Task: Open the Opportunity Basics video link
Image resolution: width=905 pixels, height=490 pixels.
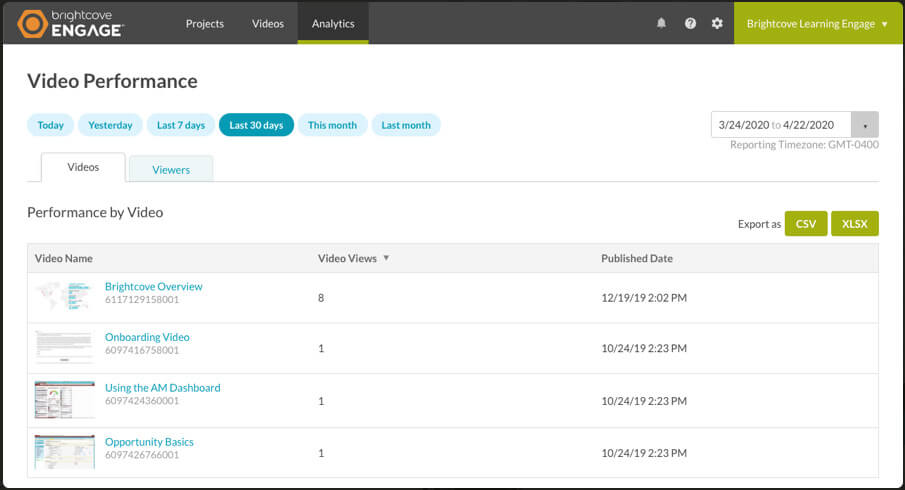Action: click(149, 442)
